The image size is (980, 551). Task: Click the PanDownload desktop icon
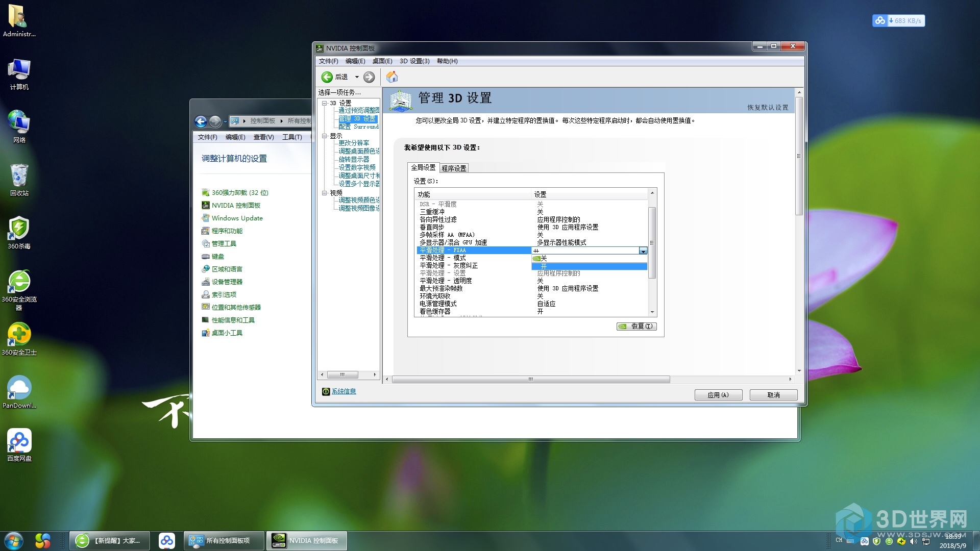[19, 392]
